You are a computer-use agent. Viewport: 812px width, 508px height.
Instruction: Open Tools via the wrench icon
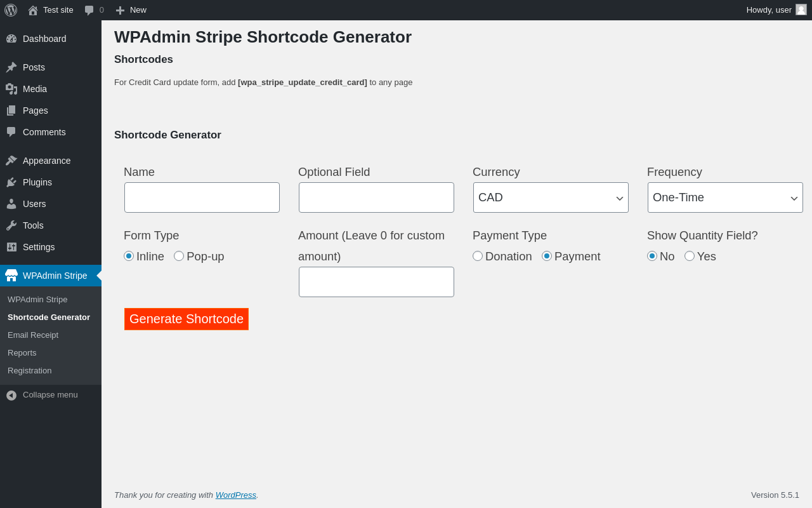coord(11,225)
